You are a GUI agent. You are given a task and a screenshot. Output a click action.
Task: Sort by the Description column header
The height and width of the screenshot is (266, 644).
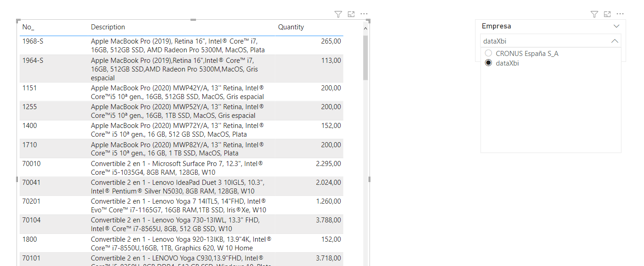pos(108,27)
